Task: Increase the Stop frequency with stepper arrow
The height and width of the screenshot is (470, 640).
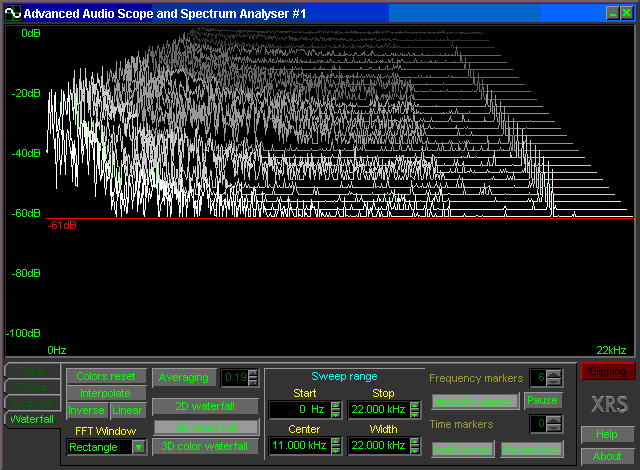Action: tap(412, 405)
